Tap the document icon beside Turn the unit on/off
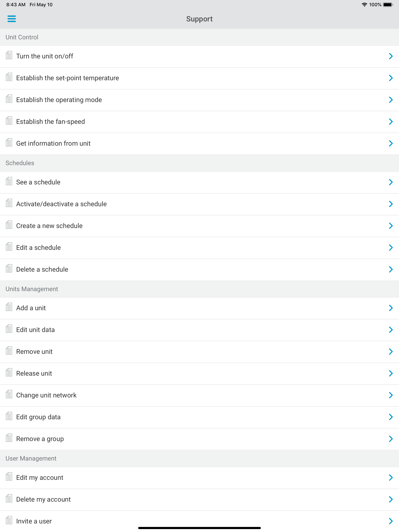399x532 pixels. (9, 55)
